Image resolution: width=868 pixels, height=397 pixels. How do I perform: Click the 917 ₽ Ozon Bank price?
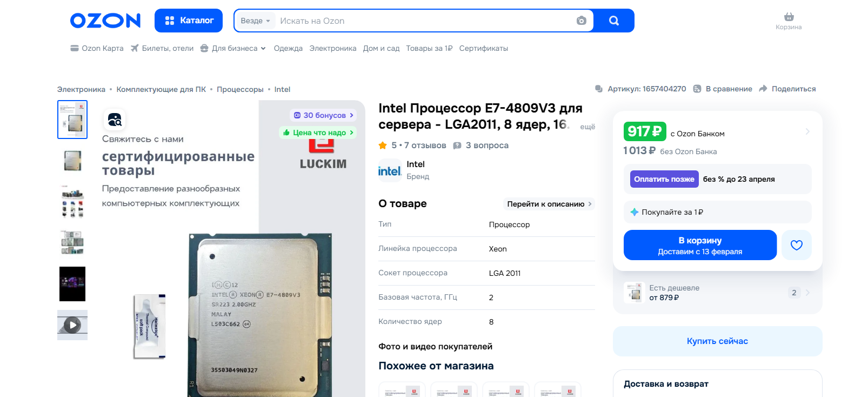(645, 131)
